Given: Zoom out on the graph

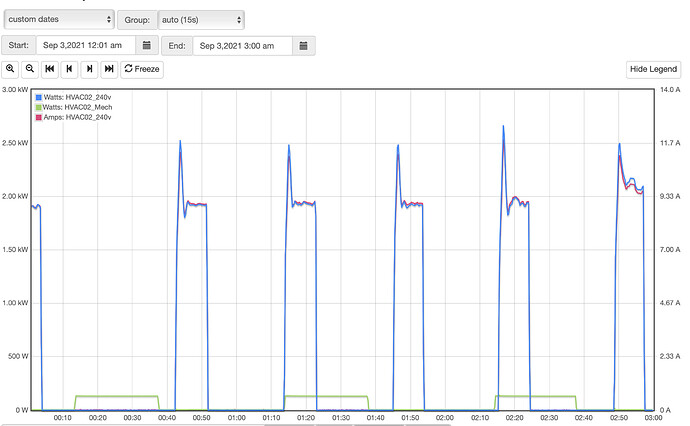Looking at the screenshot, I should click(x=29, y=69).
